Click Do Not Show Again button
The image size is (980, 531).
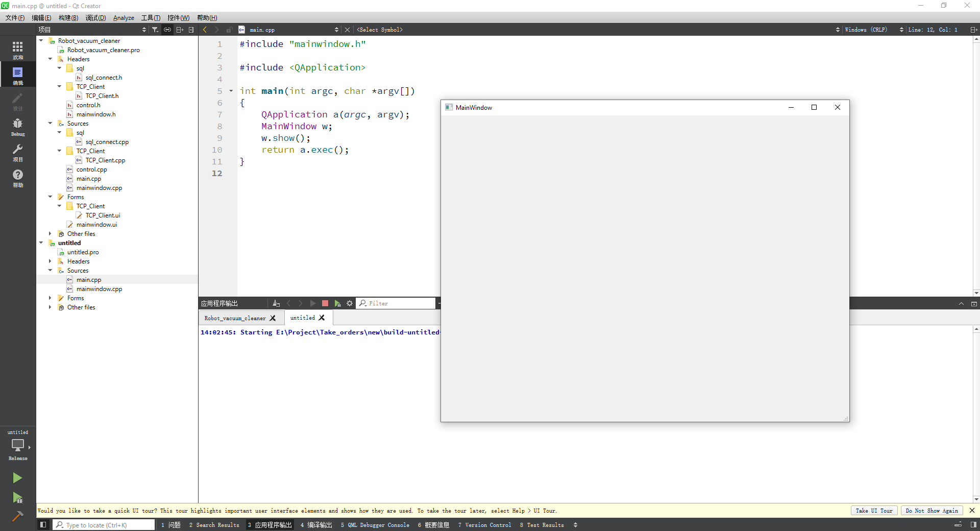pos(932,511)
